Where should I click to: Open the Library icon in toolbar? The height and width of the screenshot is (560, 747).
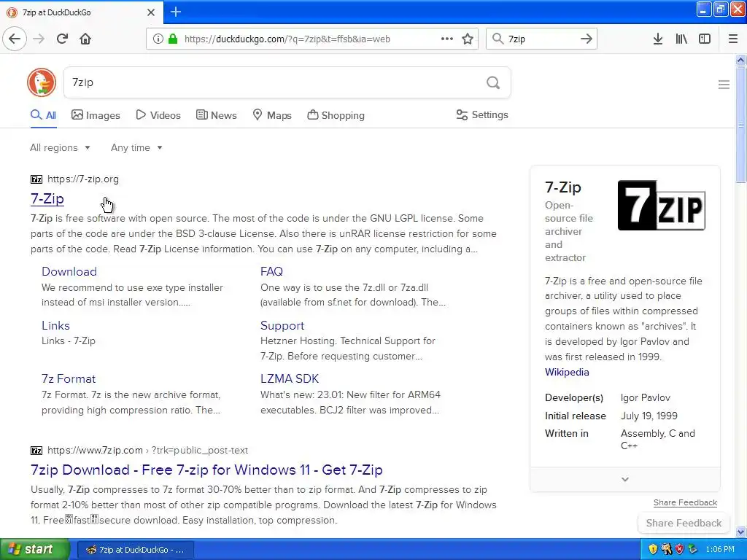(681, 39)
